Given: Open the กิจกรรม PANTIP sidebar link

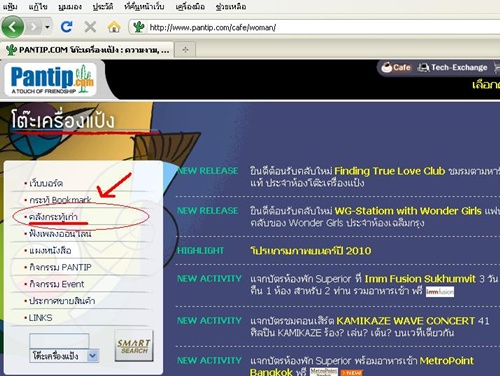Looking at the screenshot, I should [60, 267].
